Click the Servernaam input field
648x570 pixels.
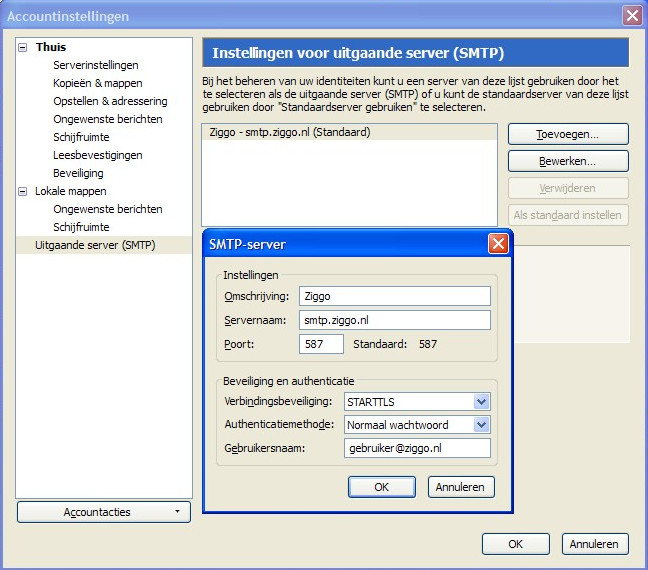tap(394, 320)
